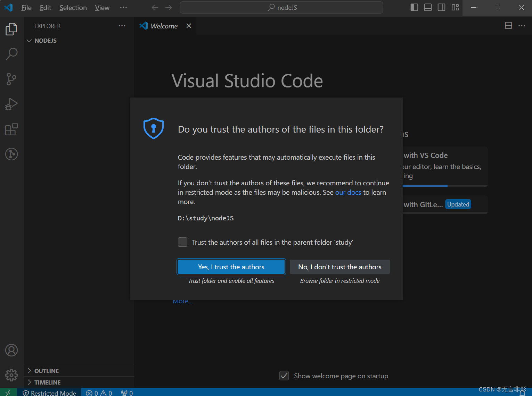Image resolution: width=532 pixels, height=396 pixels.
Task: Open the Manage gear icon
Action: tap(11, 375)
